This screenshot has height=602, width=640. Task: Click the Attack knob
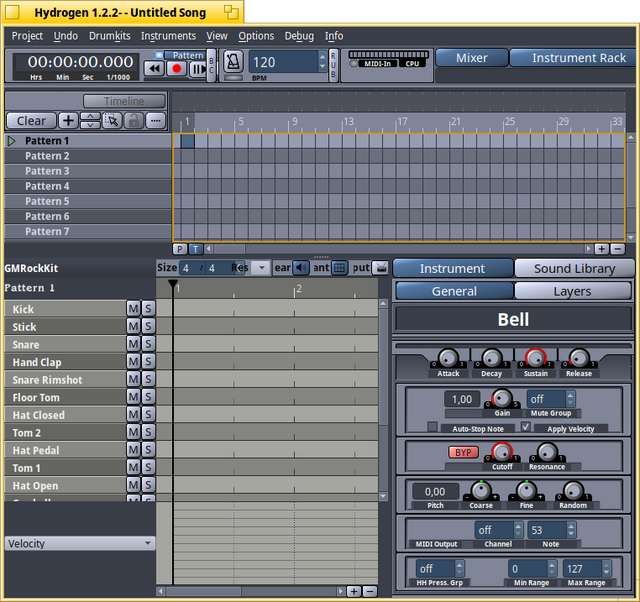tap(448, 358)
